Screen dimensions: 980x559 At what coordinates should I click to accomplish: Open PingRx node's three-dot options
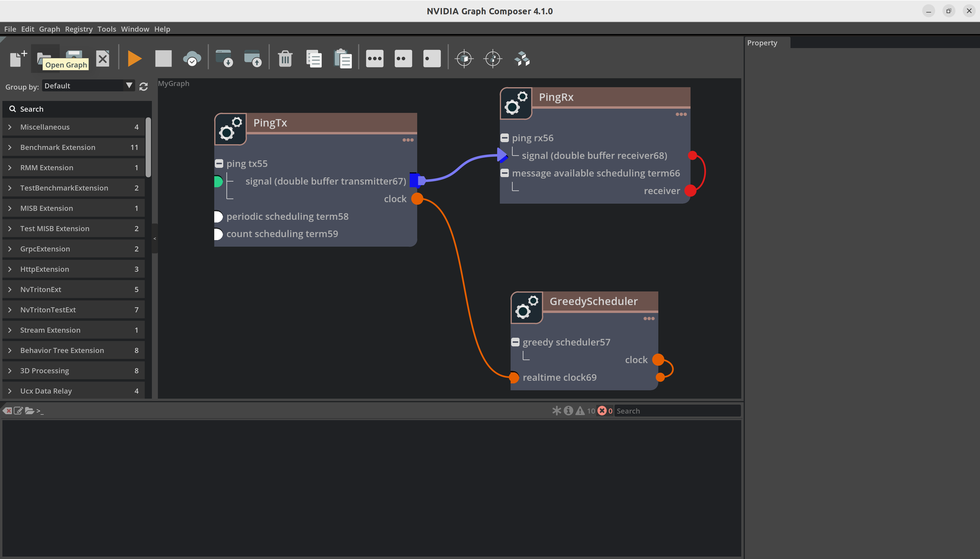point(681,114)
